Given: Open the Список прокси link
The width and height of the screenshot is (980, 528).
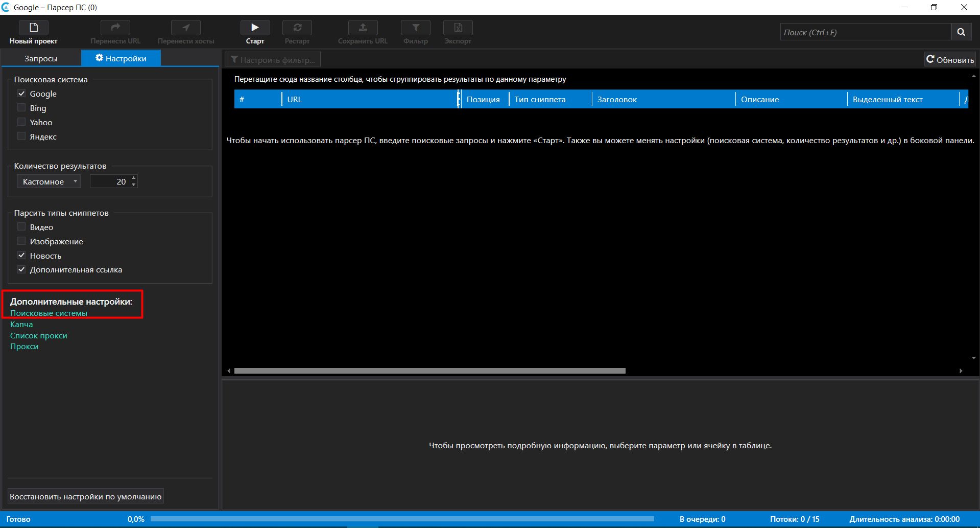Looking at the screenshot, I should (x=39, y=335).
